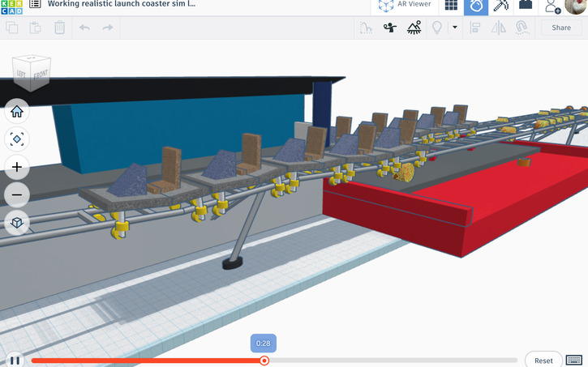Click the 0:28 time marker label
Screen dimensions: 588x367
click(264, 343)
